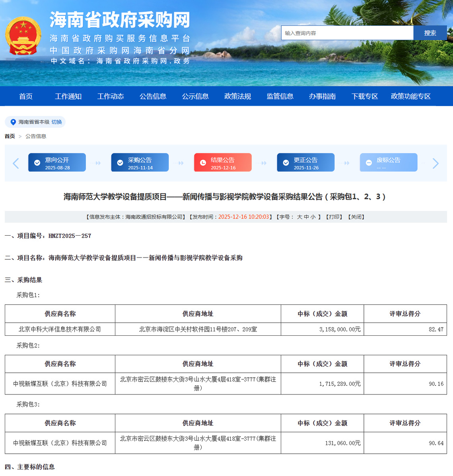Click the clock icon on 结果公告
This screenshot has width=453, height=476.
tap(203, 163)
